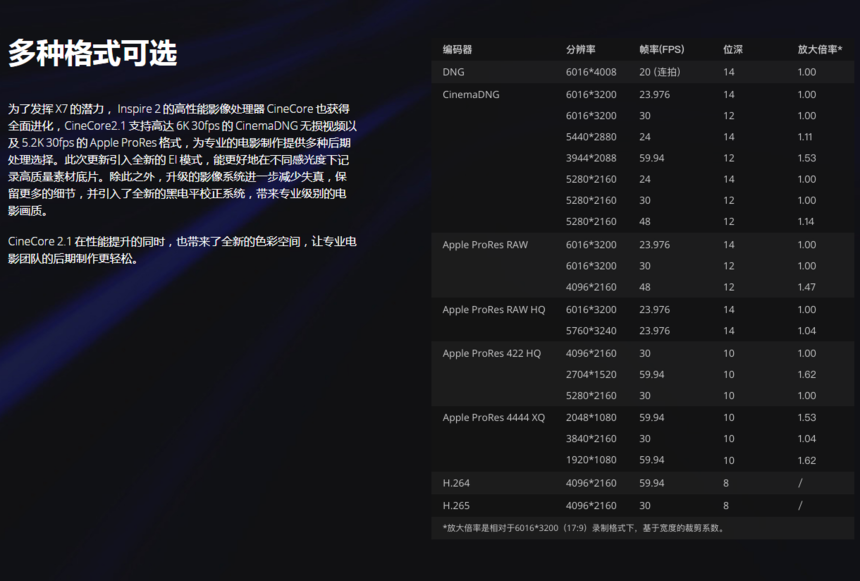Click the Apple ProRes RAW label (non-HQ)
860x581 pixels.
(x=485, y=245)
